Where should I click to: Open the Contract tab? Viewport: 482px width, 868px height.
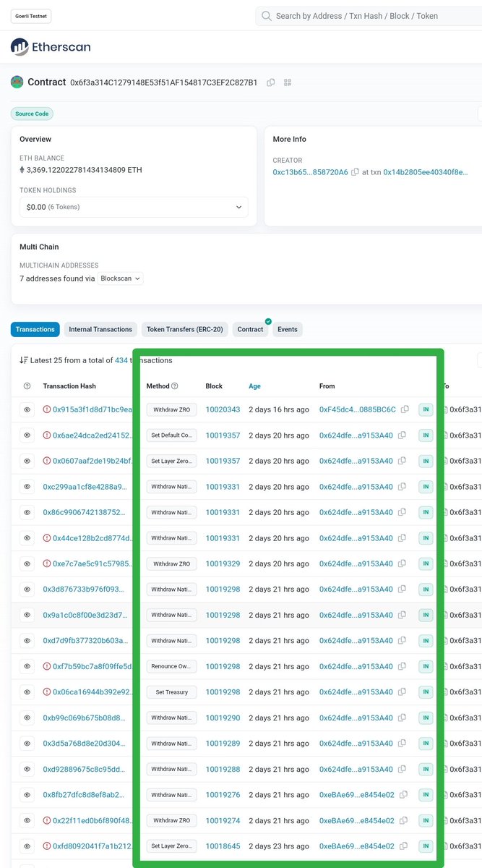251,329
